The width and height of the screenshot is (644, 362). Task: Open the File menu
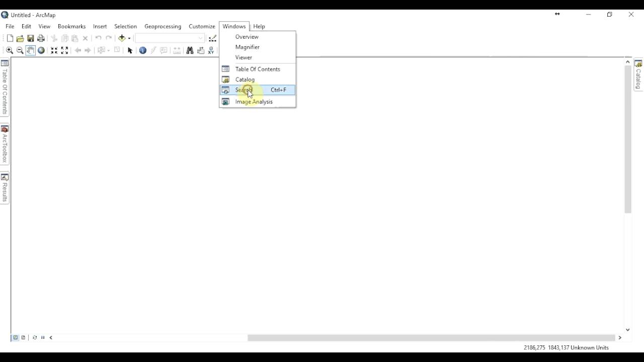point(10,26)
